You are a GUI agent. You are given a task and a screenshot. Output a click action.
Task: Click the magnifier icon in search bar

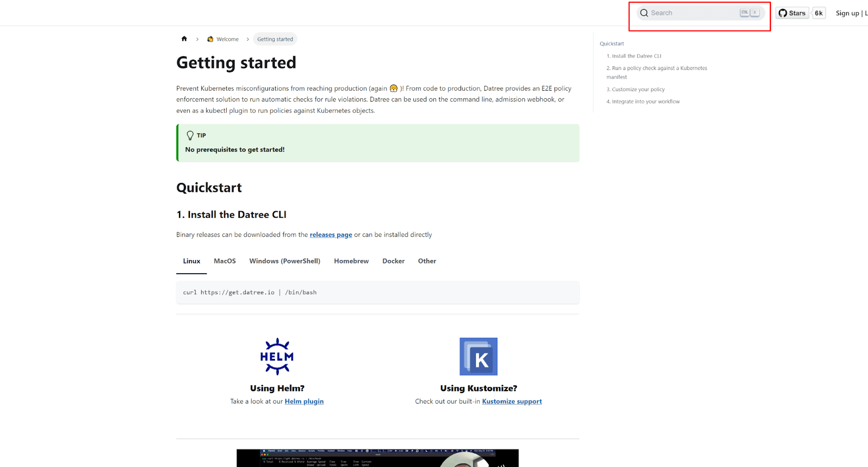[644, 13]
